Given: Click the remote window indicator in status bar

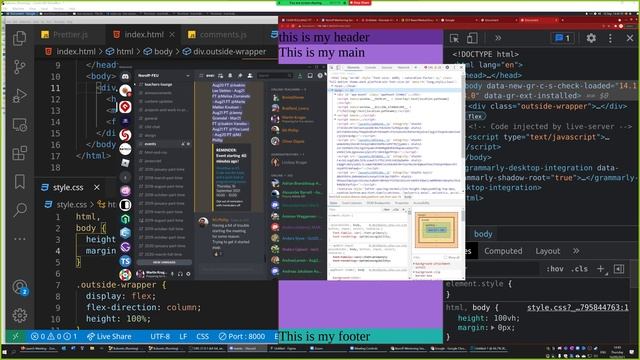Looking at the screenshot, I should 15,336.
